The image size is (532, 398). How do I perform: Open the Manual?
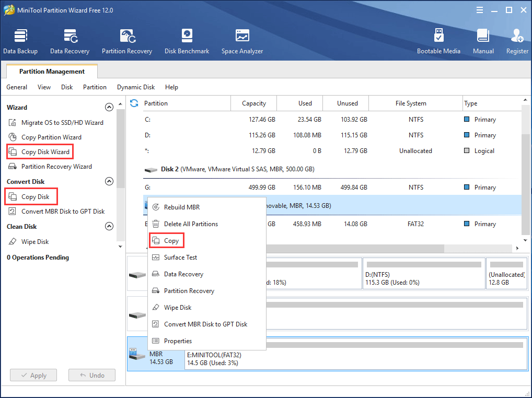click(x=483, y=42)
